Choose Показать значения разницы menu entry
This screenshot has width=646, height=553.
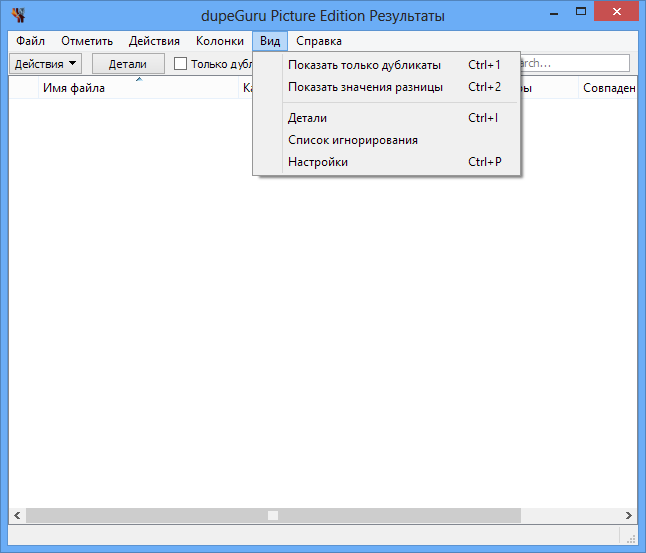(x=386, y=87)
